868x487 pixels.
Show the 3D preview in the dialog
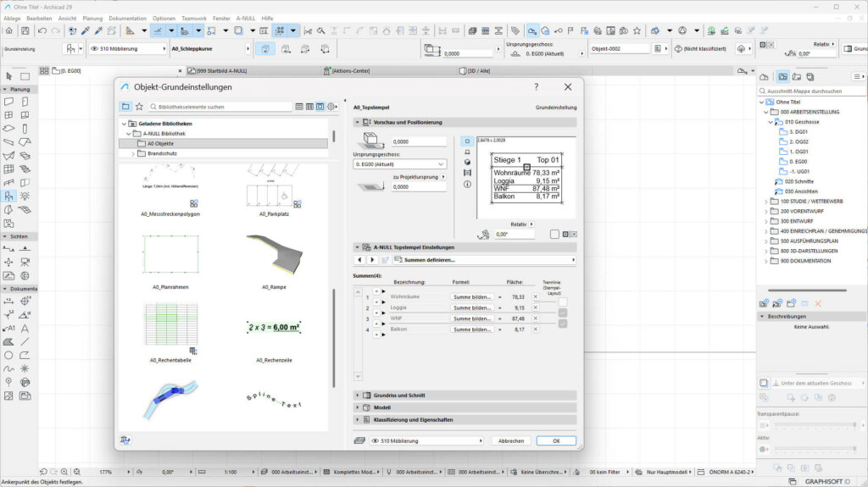click(x=467, y=162)
